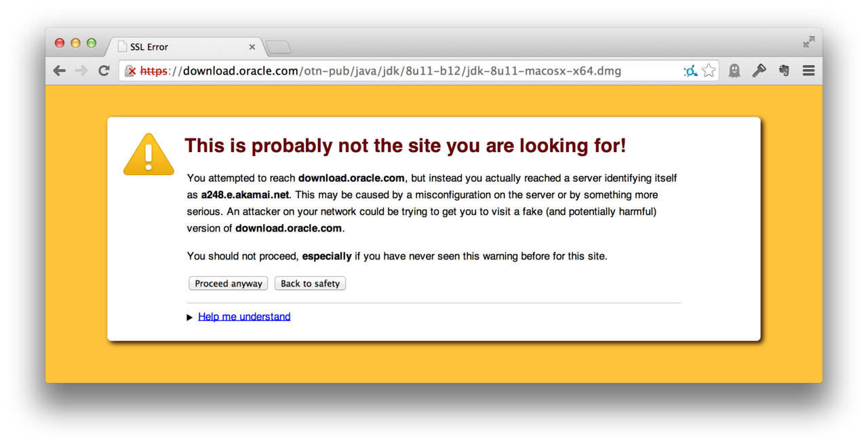
Task: Close the SSL Error tab
Action: coord(252,46)
